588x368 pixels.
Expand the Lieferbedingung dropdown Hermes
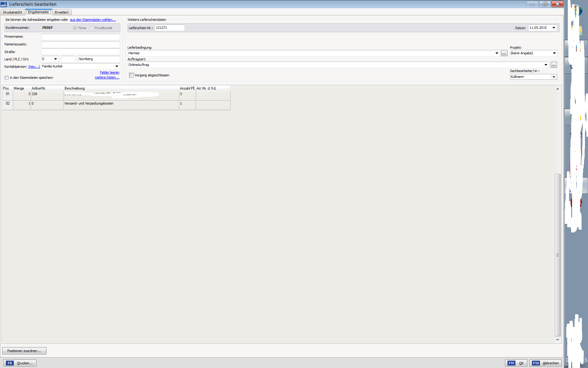[497, 53]
